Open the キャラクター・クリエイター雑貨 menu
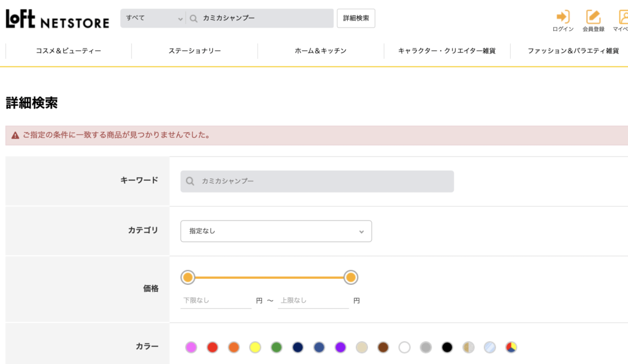 447,51
